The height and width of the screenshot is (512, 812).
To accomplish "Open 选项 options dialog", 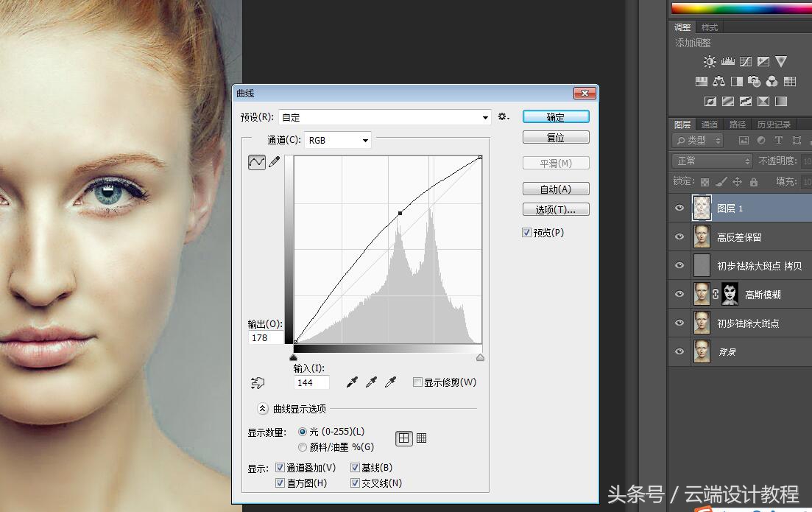I will coord(556,210).
